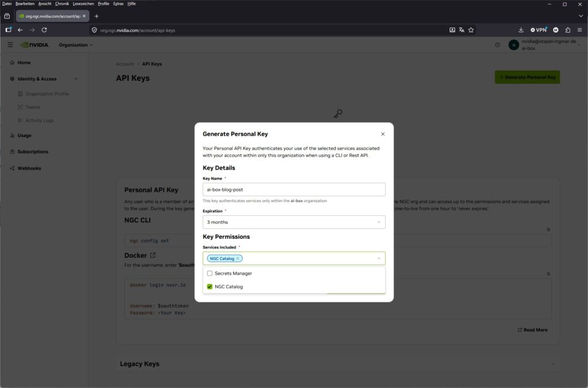Copy the ngc config set command
Screen dimensions: 588x388
[548, 230]
